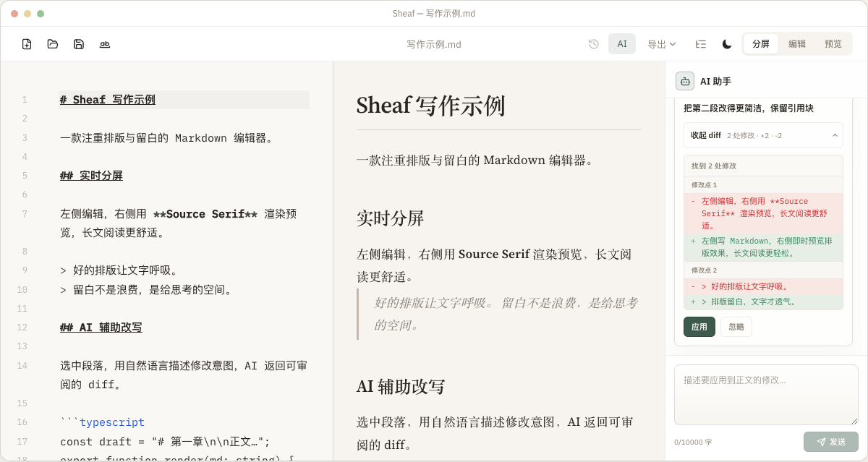Open a folder from the toolbar

[53, 44]
